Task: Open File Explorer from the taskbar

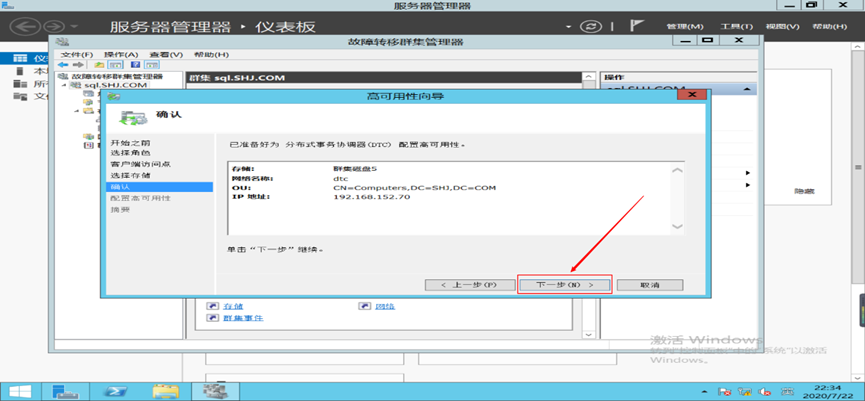Action: pyautogui.click(x=165, y=391)
